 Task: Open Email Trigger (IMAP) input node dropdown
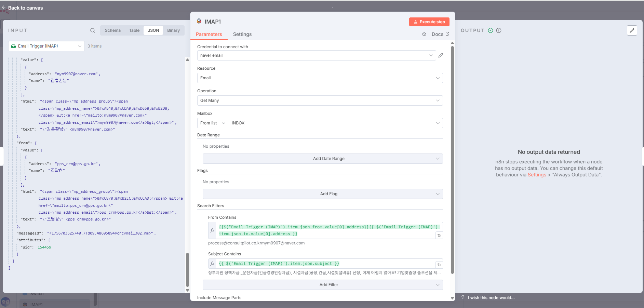(46, 46)
